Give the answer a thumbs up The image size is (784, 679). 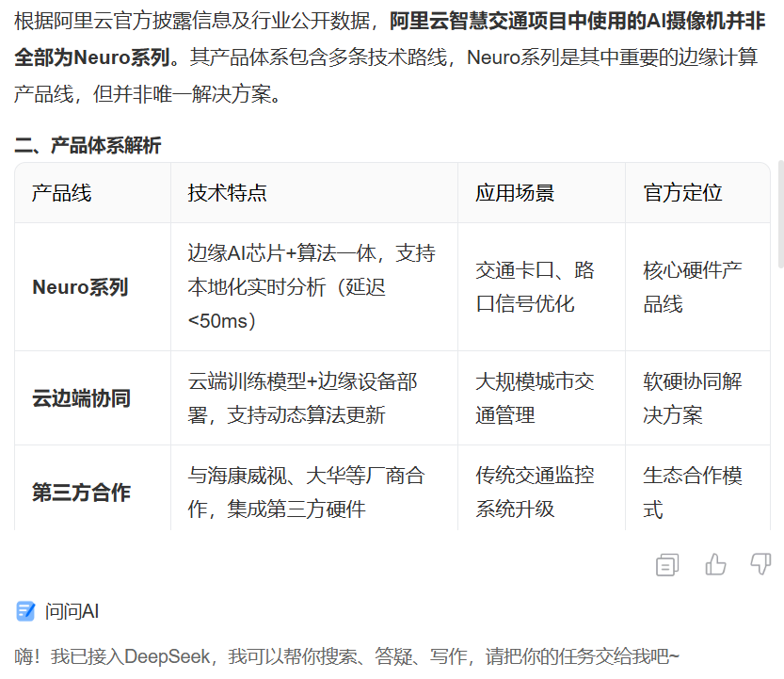point(715,564)
